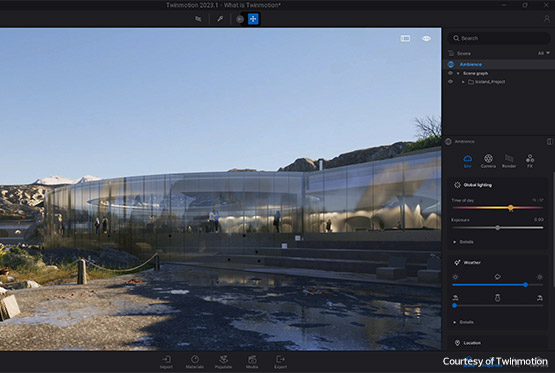The height and width of the screenshot is (373, 555).
Task: Open the Media panel
Action: tap(252, 362)
